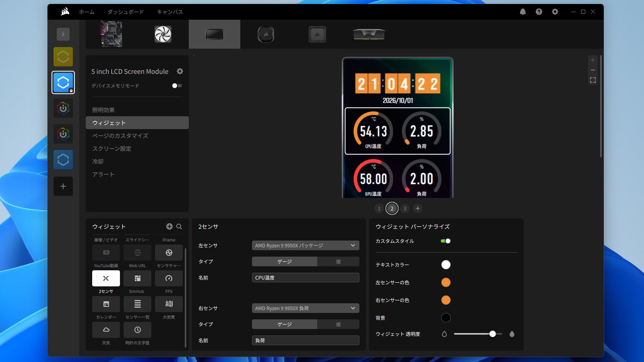Screen dimensions: 644x362
Task: Select the sensor chart widget
Action: (x=169, y=253)
